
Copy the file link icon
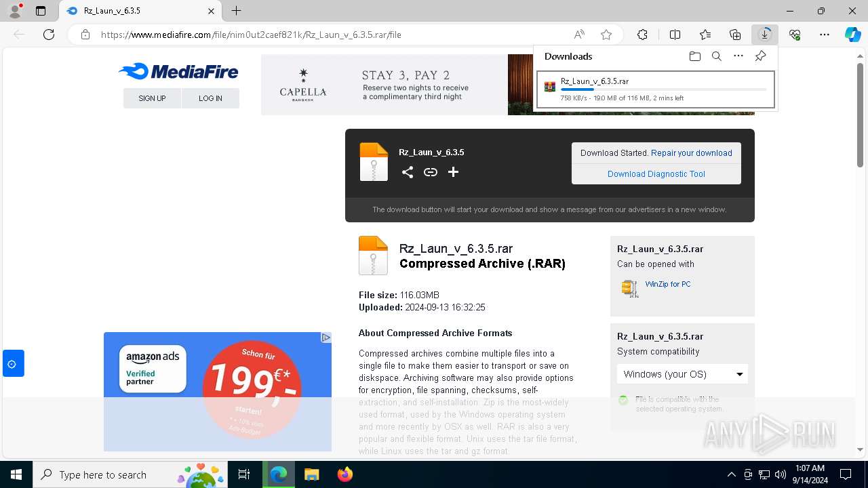pos(431,172)
